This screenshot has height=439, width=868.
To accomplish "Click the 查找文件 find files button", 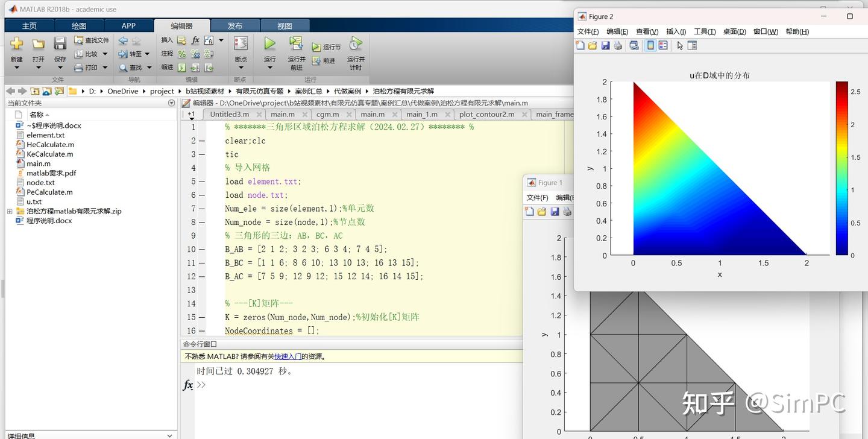I will pos(92,40).
